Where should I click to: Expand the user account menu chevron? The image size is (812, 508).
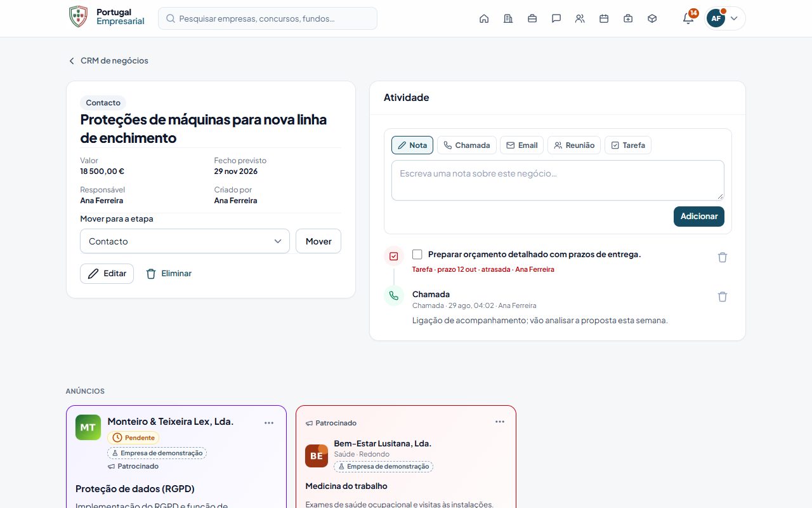click(x=734, y=18)
